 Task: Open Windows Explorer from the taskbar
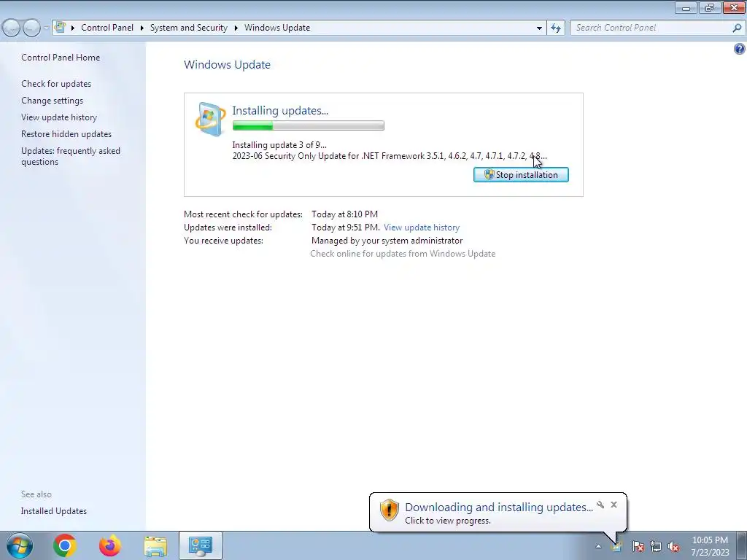[x=155, y=546]
